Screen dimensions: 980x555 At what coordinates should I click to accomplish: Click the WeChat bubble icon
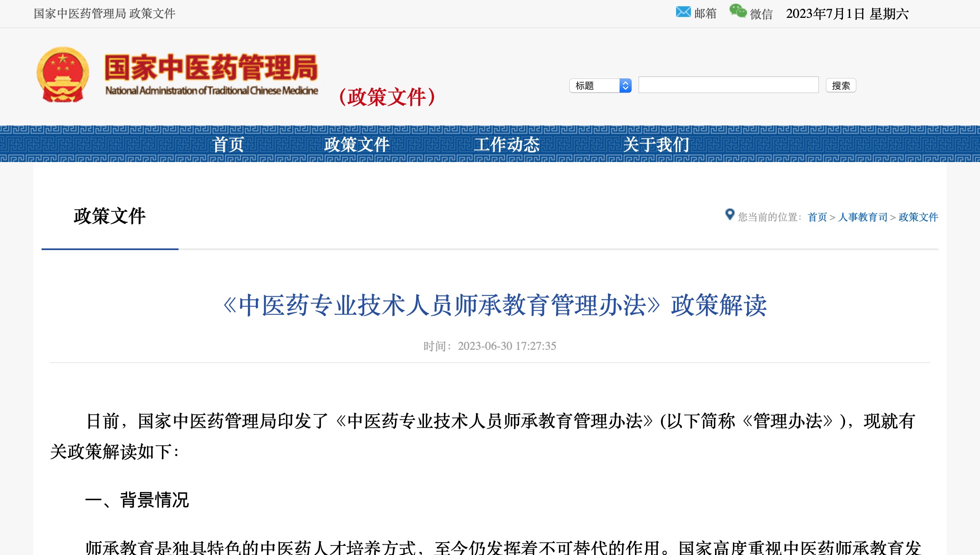coord(738,11)
